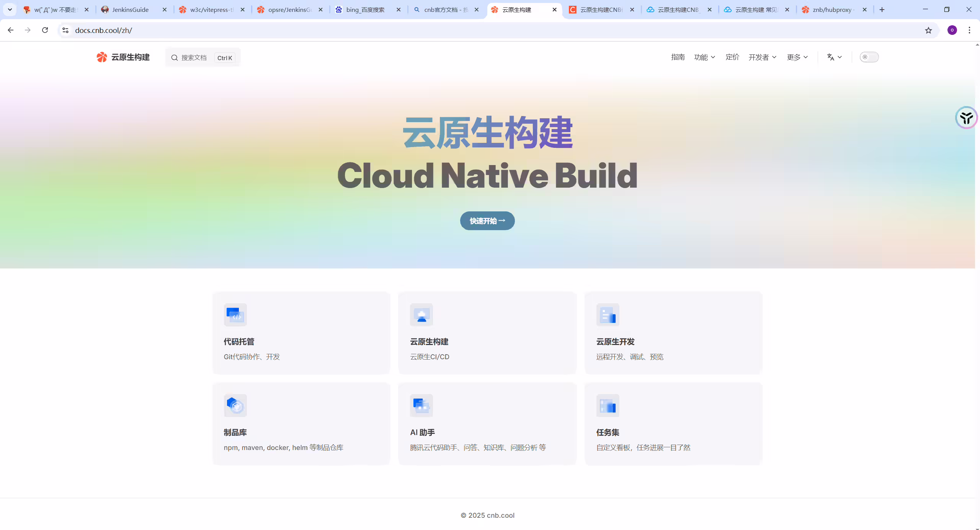Click the 云原生构建 header title link
980x530 pixels.
click(130, 57)
